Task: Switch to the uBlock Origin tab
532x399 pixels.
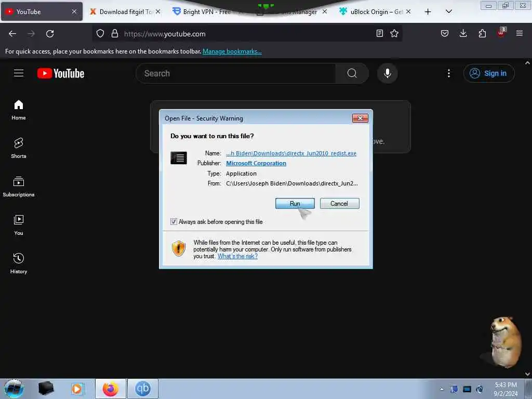Action: [x=376, y=12]
